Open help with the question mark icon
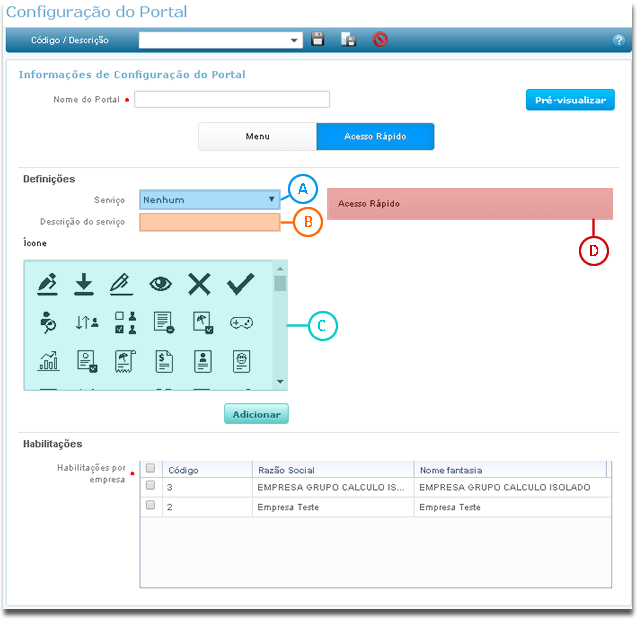The width and height of the screenshot is (637, 619). point(618,41)
